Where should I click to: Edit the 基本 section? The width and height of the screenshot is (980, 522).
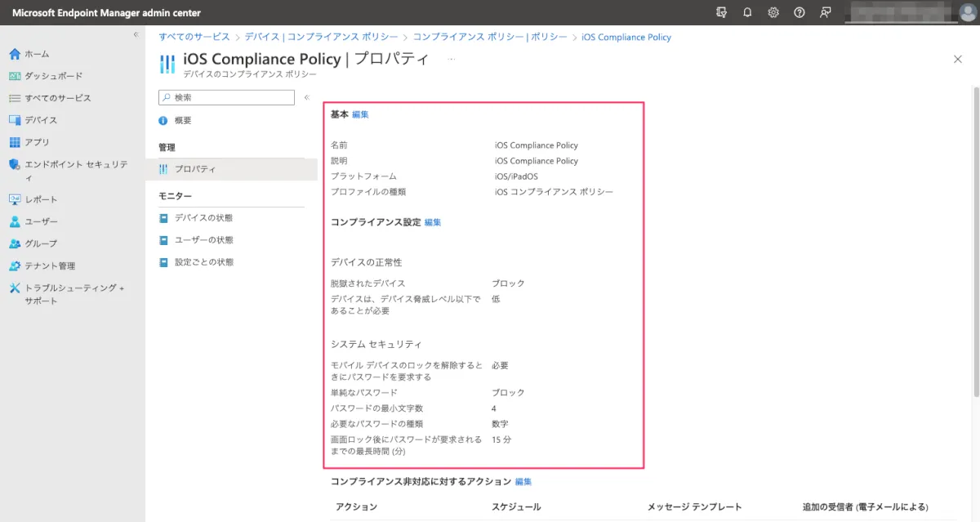point(360,114)
